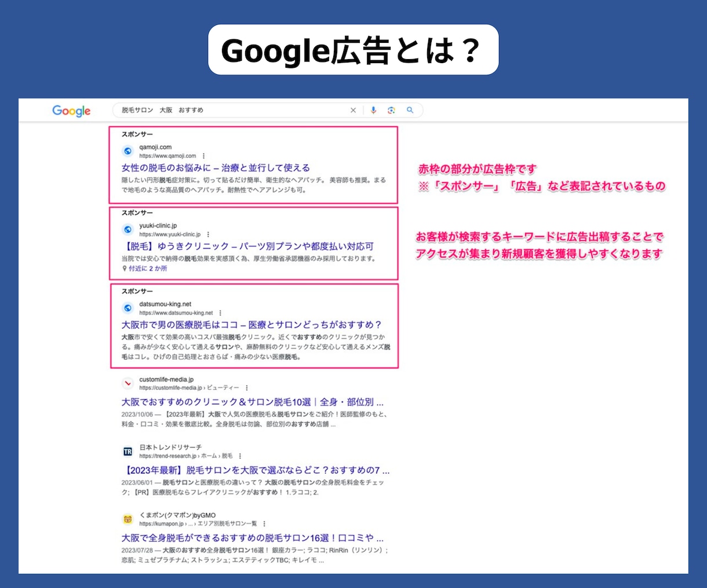Click the yuuki-clinic.jp globe favicon
Viewport: 707px width, 588px height.
click(x=128, y=229)
